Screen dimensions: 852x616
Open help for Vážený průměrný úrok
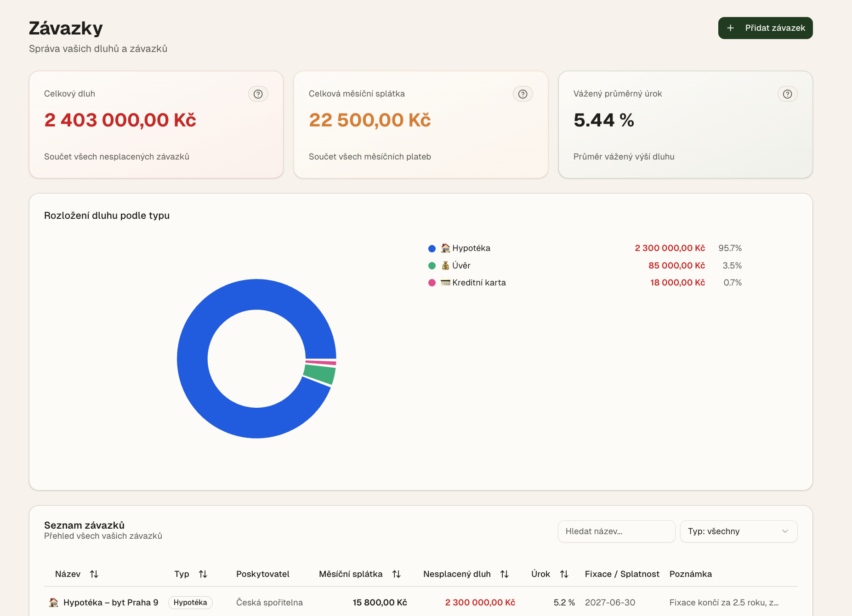tap(787, 94)
